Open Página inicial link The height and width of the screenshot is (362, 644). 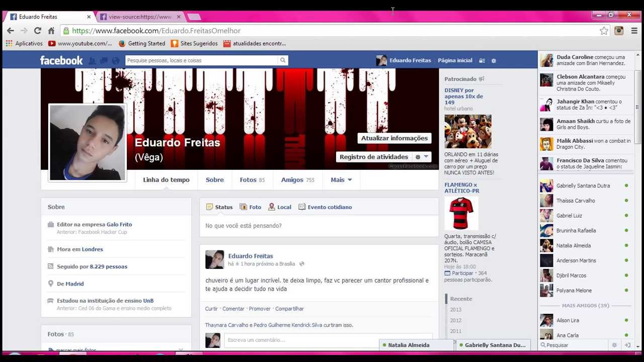tap(455, 60)
